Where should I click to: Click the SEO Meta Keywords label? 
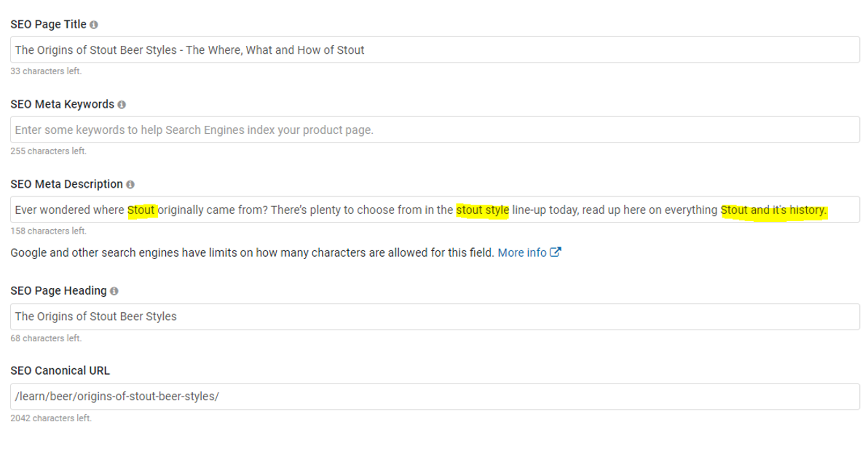62,105
